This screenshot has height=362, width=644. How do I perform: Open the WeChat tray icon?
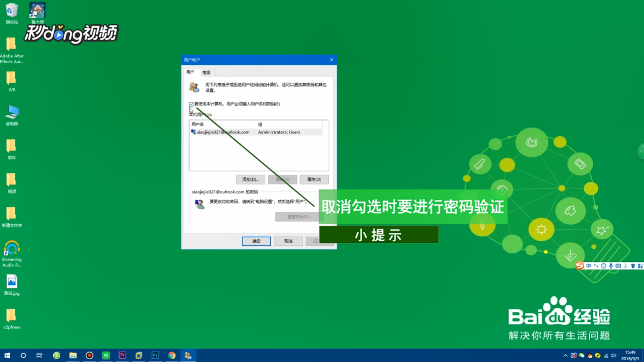[582, 356]
